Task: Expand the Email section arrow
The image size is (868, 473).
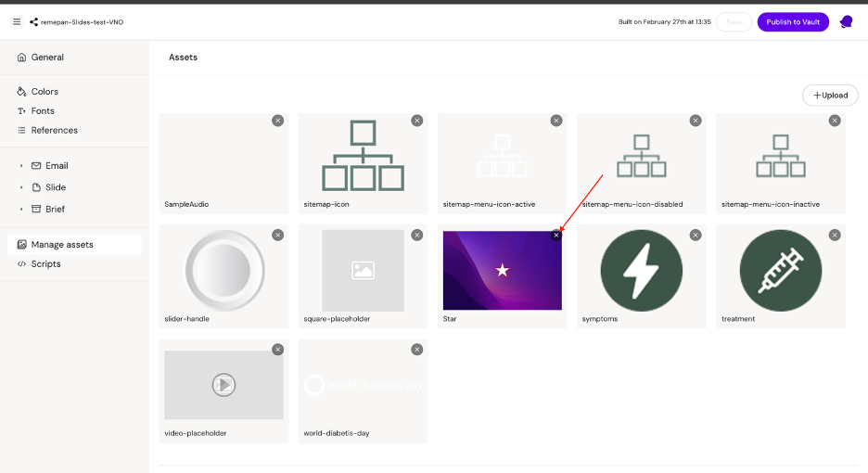Action: click(21, 166)
